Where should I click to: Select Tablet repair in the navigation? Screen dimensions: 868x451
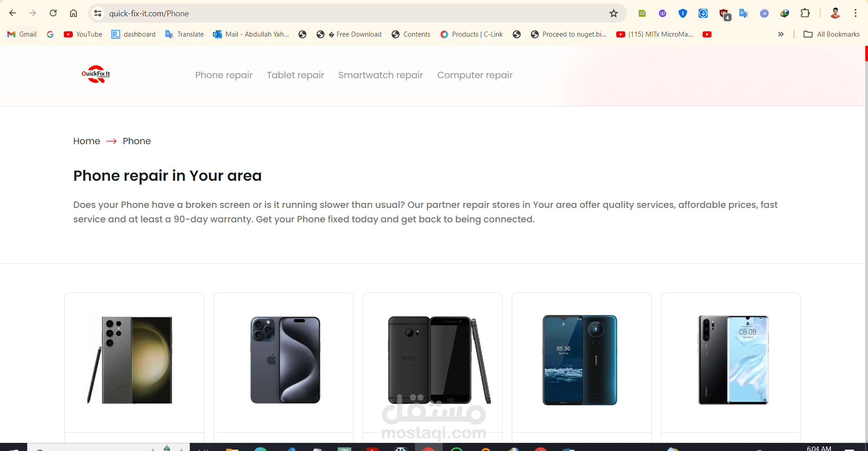click(295, 75)
